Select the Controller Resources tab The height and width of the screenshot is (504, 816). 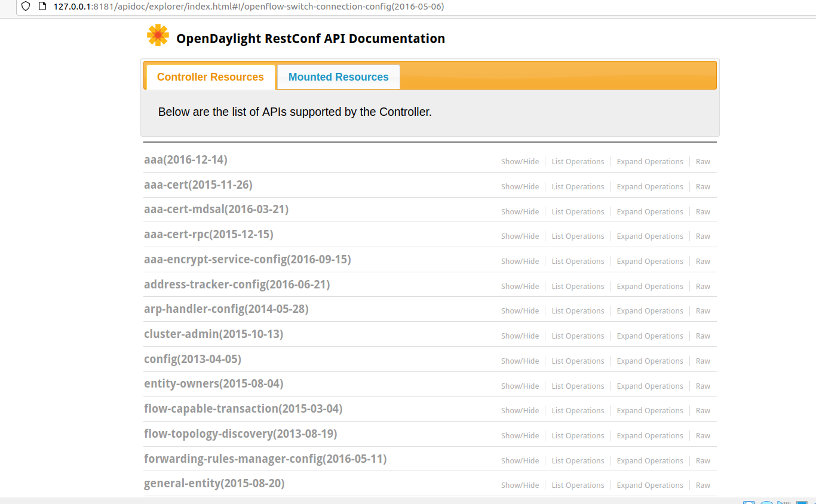point(210,77)
